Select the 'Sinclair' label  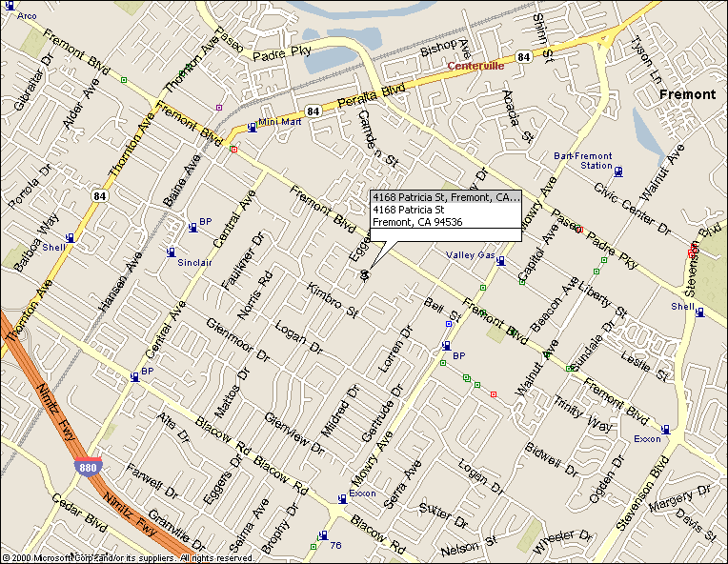(x=194, y=263)
